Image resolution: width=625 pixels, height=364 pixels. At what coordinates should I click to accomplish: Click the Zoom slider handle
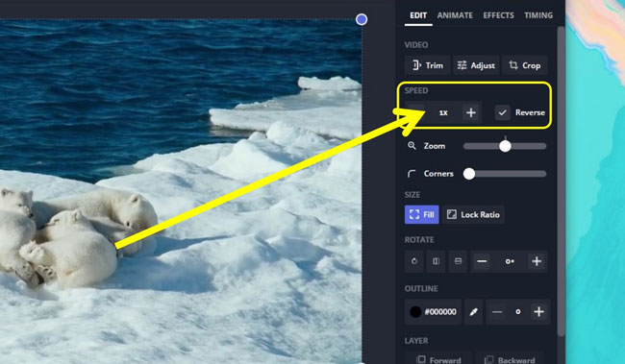(505, 146)
